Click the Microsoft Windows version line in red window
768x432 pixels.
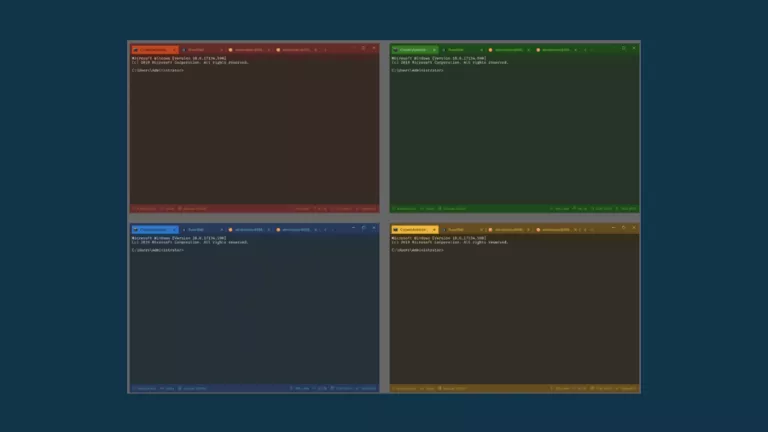tap(179, 58)
